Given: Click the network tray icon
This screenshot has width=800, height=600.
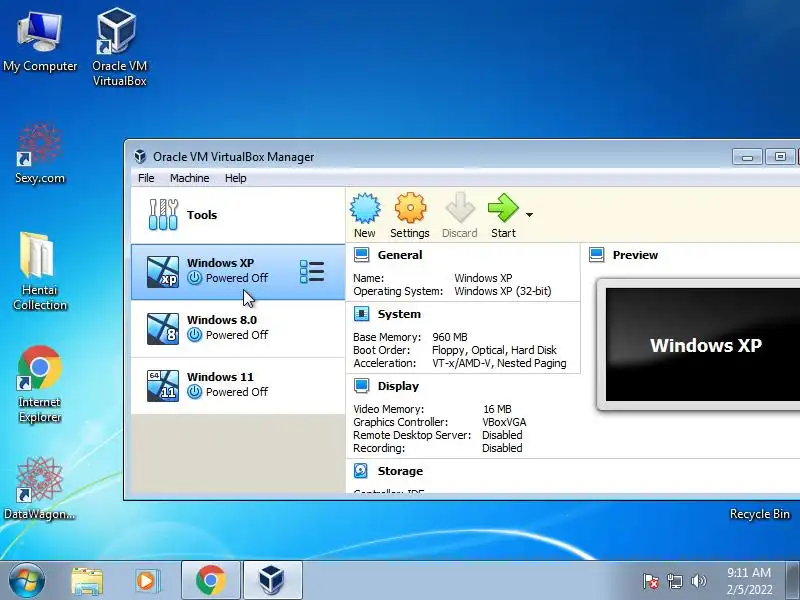Looking at the screenshot, I should (x=674, y=581).
